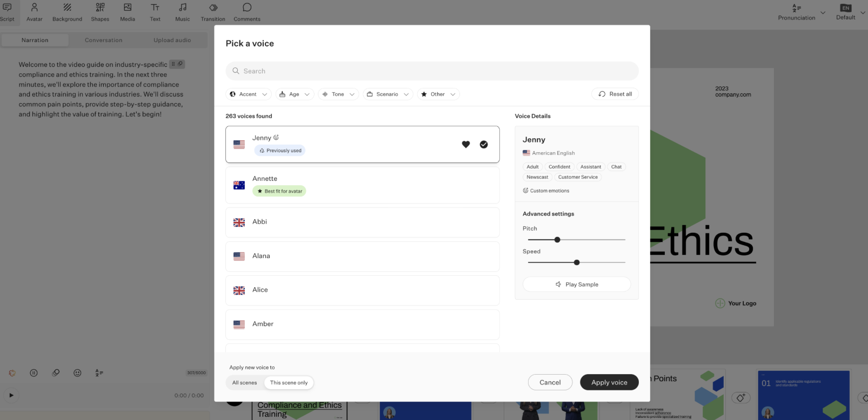Click the Newscast tag
Viewport: 868px width, 420px height.
(537, 177)
